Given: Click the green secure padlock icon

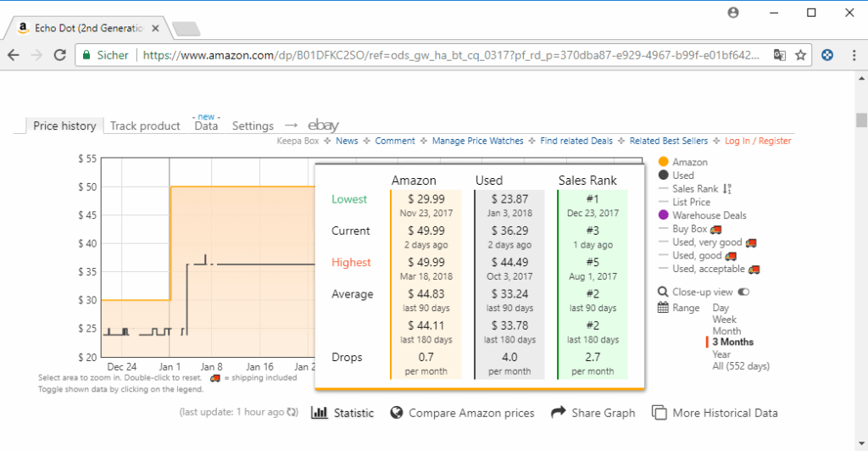Looking at the screenshot, I should tap(86, 55).
